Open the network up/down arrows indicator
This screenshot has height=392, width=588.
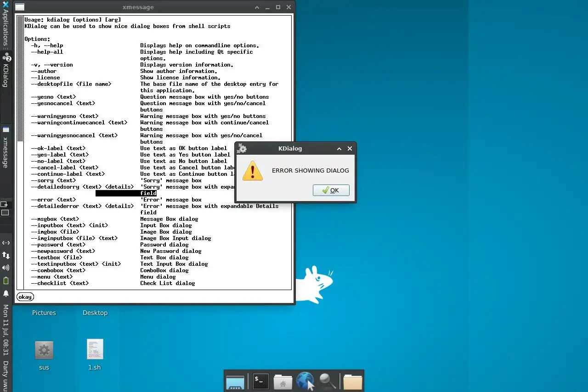pos(6,255)
